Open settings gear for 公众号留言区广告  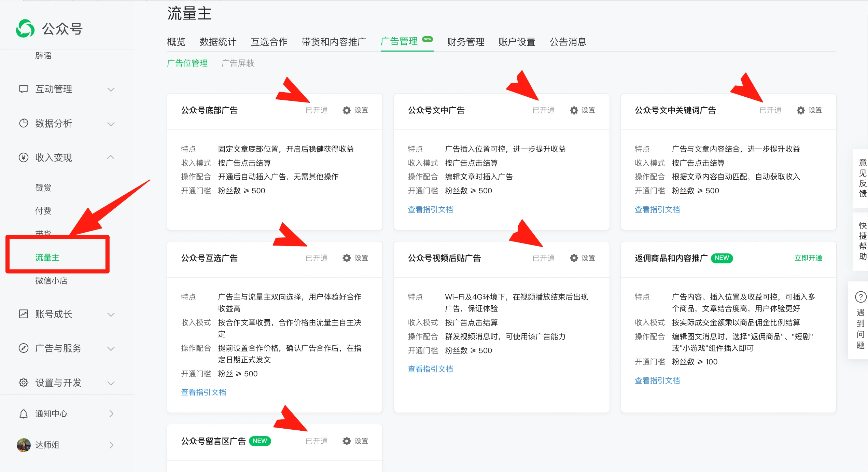(347, 441)
